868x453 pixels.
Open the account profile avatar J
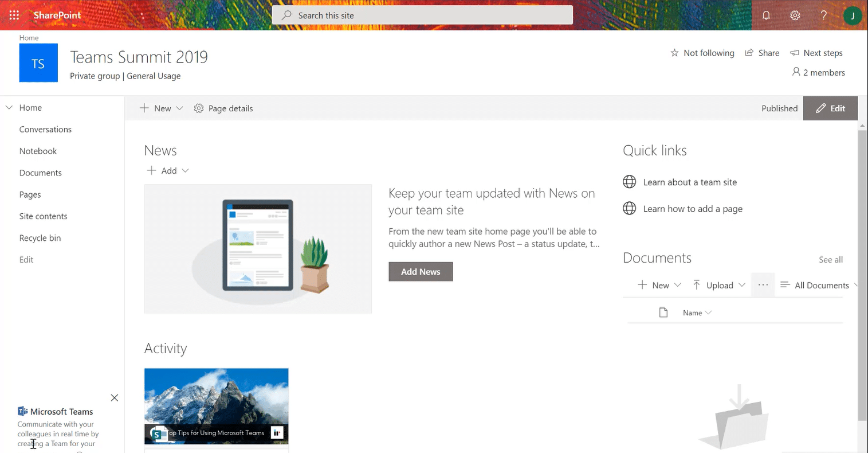pos(853,15)
